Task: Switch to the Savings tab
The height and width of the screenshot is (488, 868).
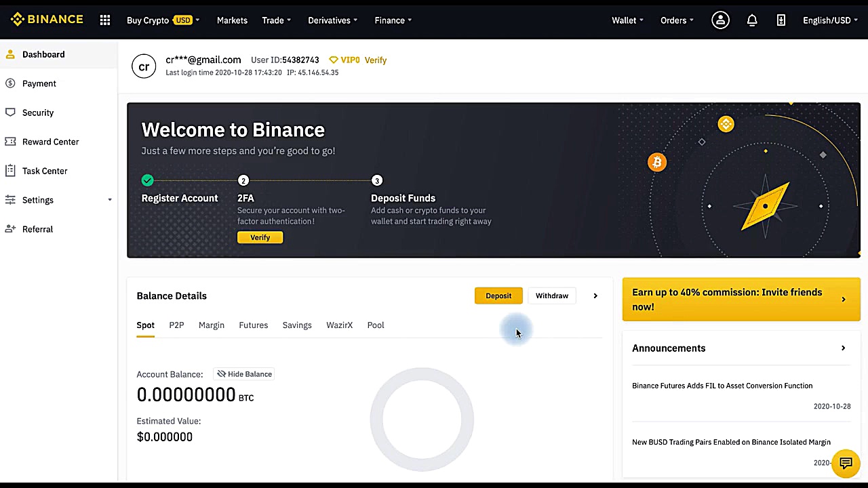Action: pyautogui.click(x=297, y=325)
